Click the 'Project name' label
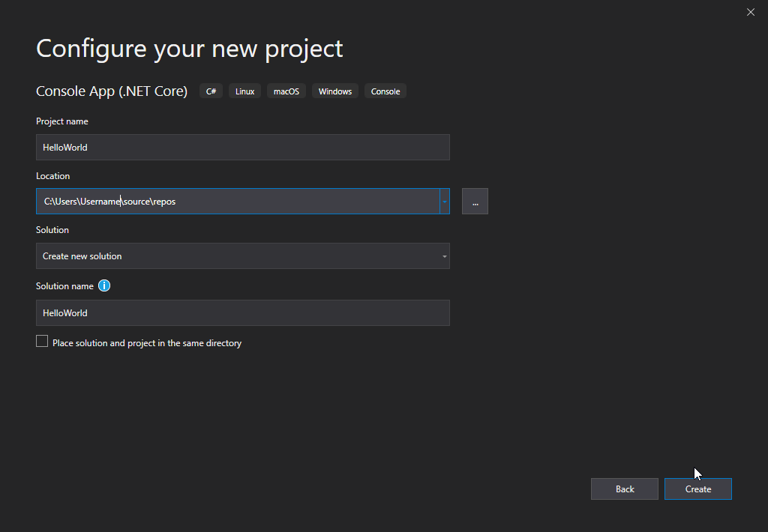Viewport: 768px width, 532px height. coord(62,121)
